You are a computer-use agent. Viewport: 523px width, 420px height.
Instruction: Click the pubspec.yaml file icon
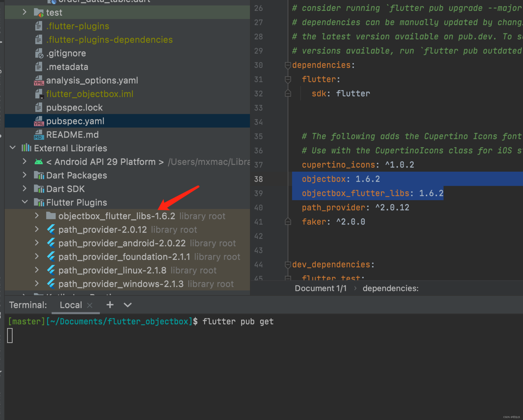(39, 121)
